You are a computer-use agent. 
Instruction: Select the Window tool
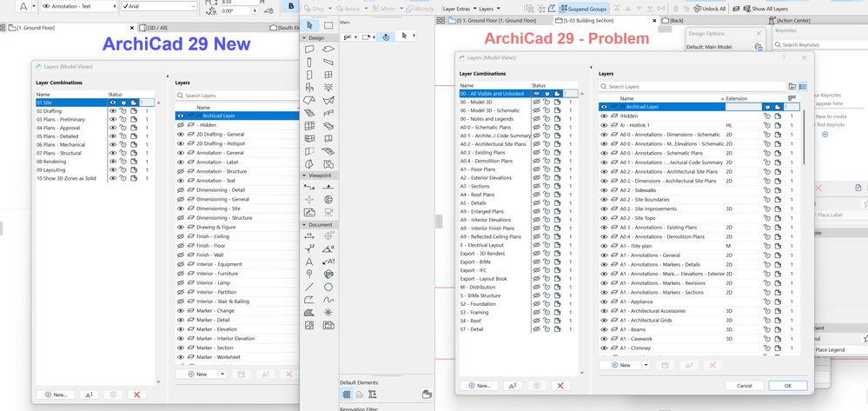328,75
